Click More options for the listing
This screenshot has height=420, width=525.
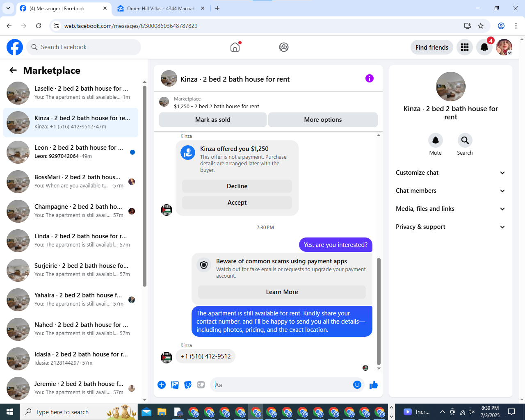point(323,120)
